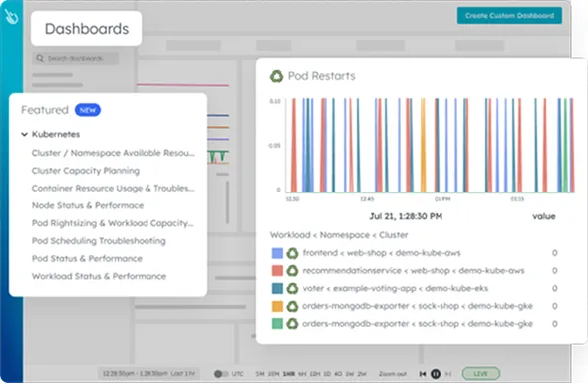Click the voter workload recycle icon
Viewport: 588px width, 383px height.
point(292,289)
